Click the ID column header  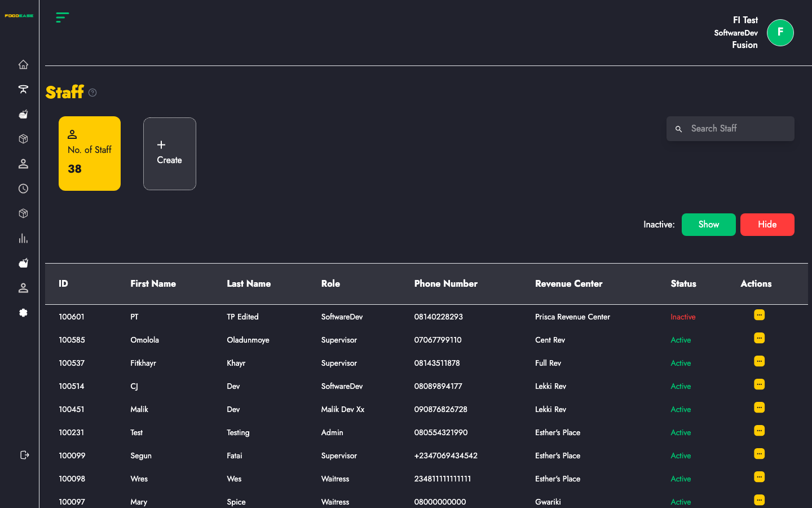63,284
